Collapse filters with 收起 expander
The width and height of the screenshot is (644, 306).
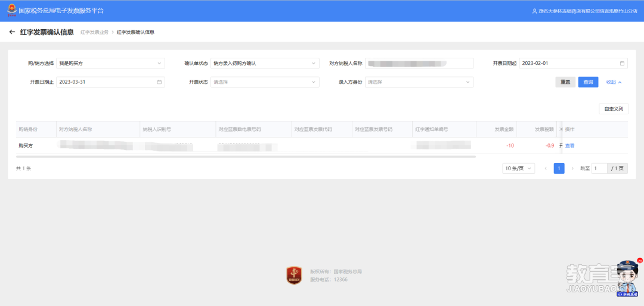[614, 82]
